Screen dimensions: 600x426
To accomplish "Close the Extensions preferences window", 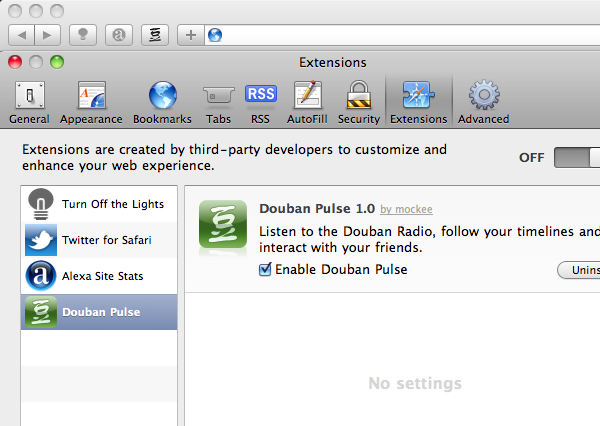I will [15, 62].
